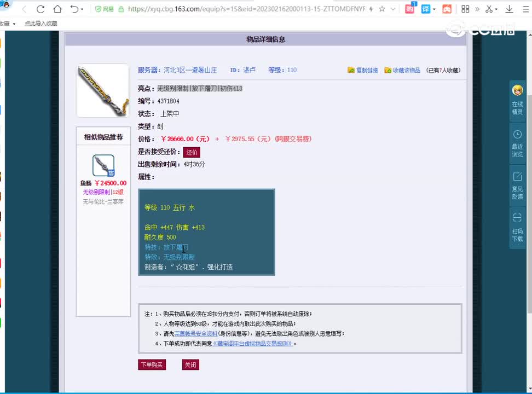Click the 关闭 close button
This screenshot has height=394, width=532.
(x=190, y=365)
